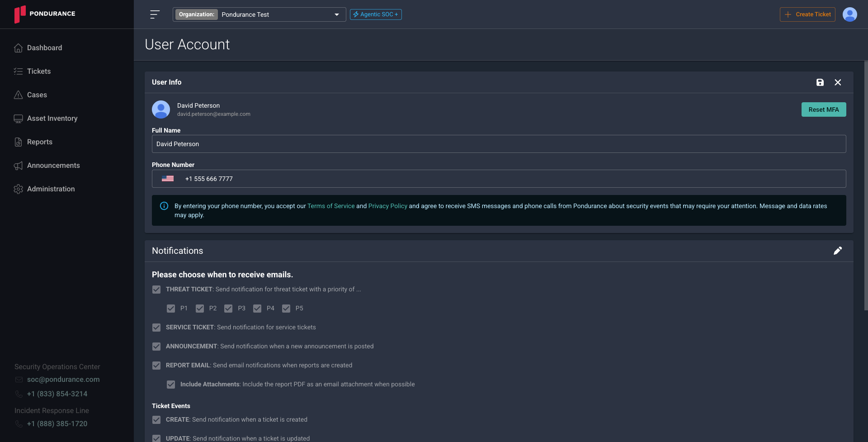The height and width of the screenshot is (442, 868).
Task: Click the User Account page title
Action: tap(187, 44)
